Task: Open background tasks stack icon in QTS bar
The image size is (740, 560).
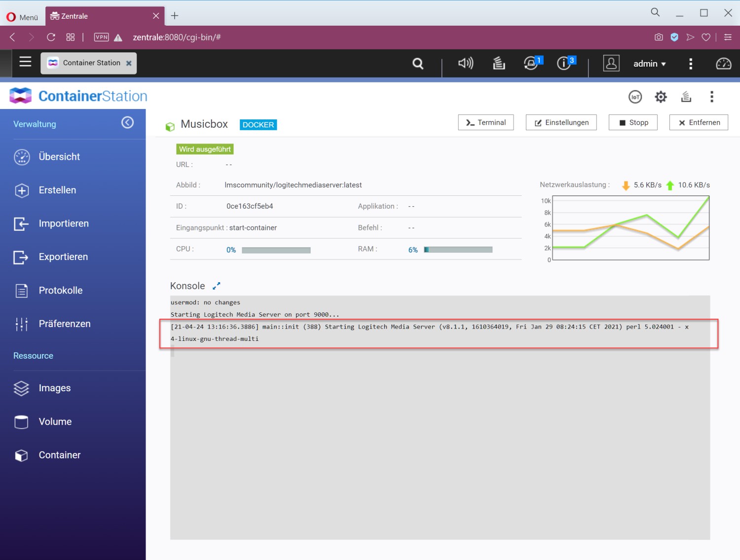Action: [499, 63]
